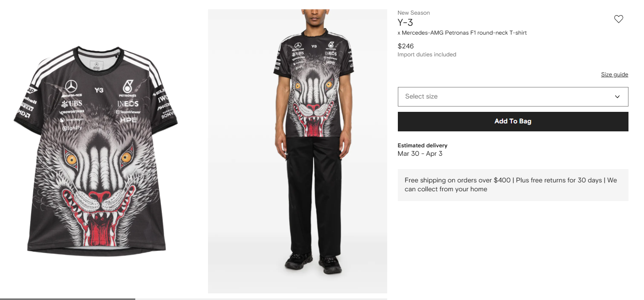Click the dark segment of gallery progress bar
Image resolution: width=644 pixels, height=300 pixels.
[67, 299]
